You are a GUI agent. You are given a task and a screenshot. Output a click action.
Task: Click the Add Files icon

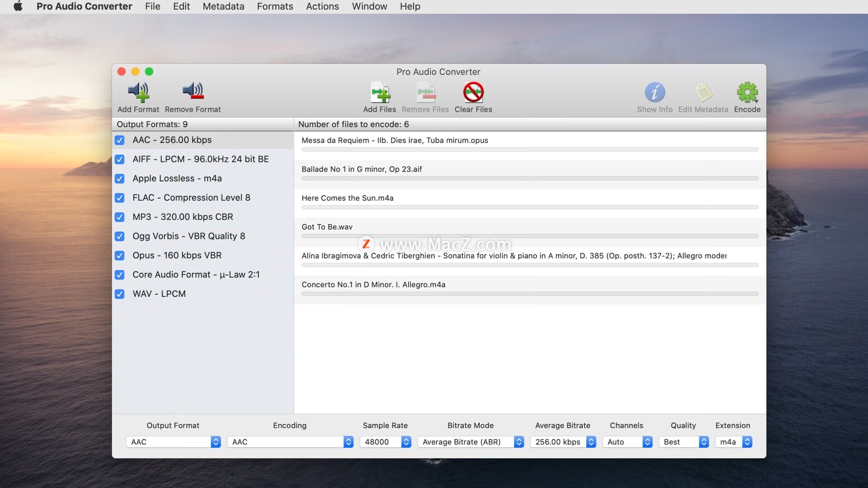click(x=380, y=92)
